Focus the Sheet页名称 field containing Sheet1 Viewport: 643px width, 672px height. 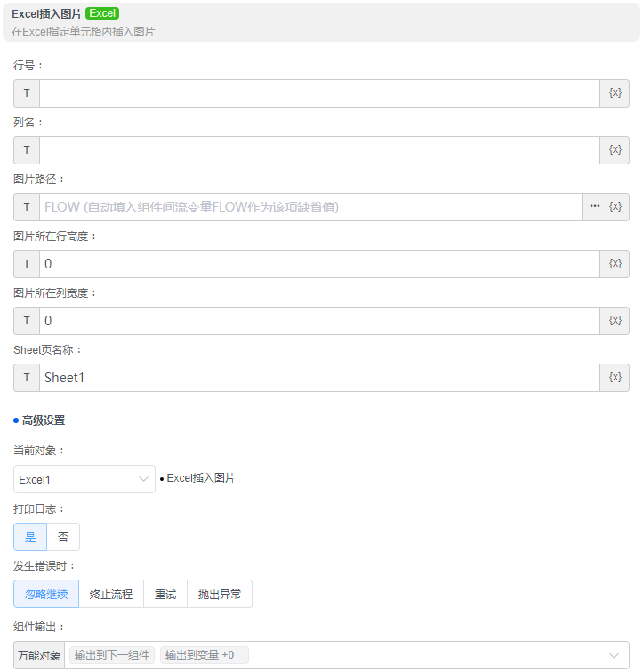pos(319,378)
